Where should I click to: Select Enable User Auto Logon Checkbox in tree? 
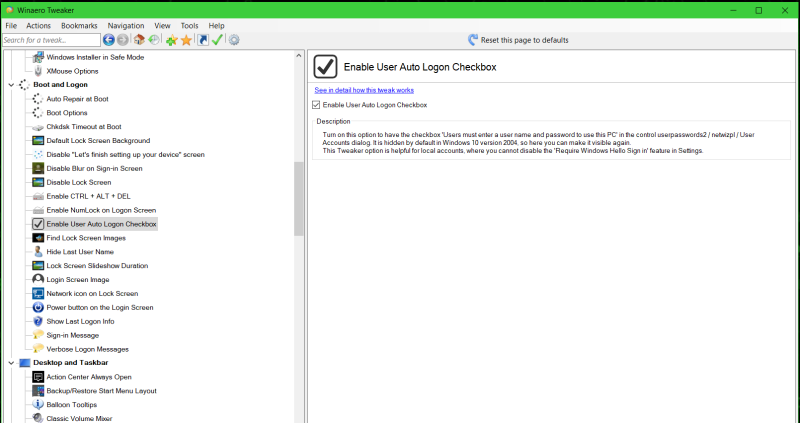click(101, 224)
